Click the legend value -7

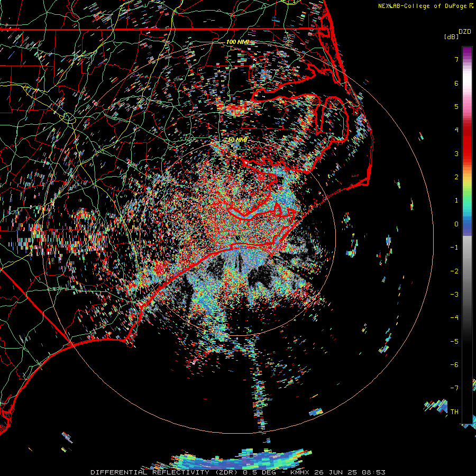[x=454, y=388]
